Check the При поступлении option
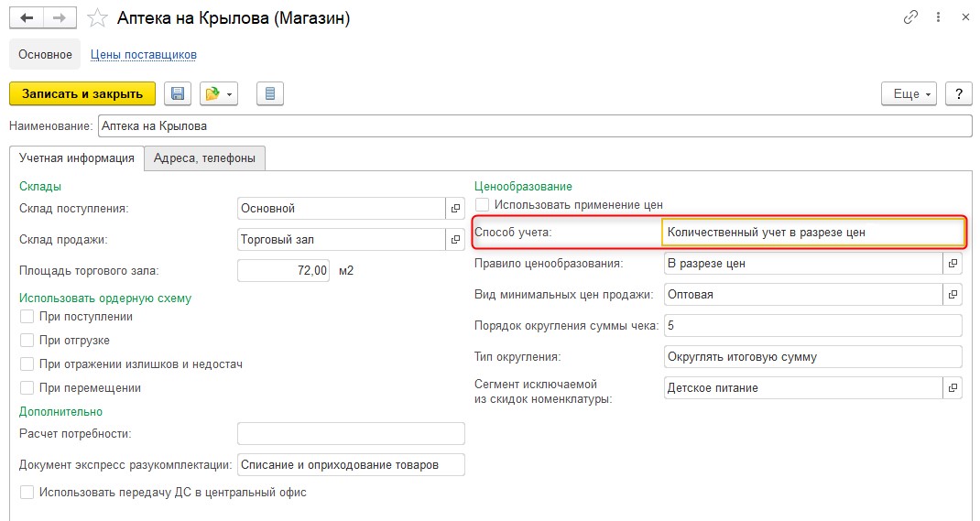The height and width of the screenshot is (521, 980). click(x=27, y=317)
